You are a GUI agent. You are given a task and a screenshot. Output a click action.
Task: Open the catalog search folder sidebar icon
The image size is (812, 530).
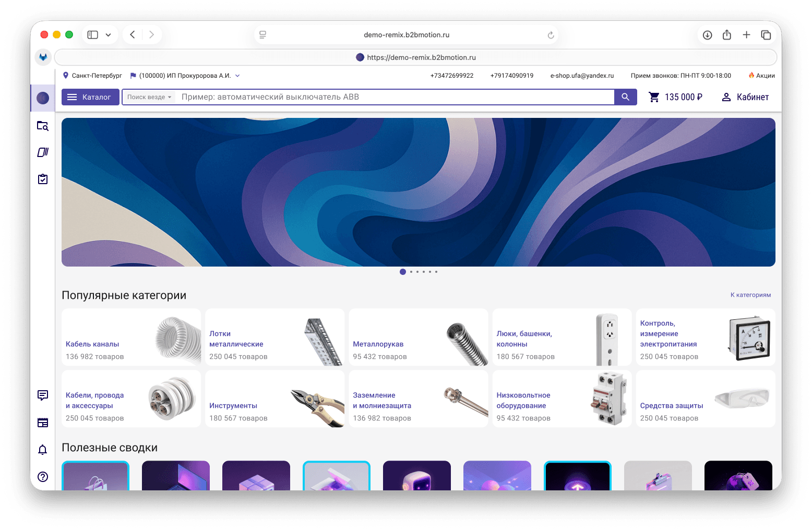[x=43, y=126]
